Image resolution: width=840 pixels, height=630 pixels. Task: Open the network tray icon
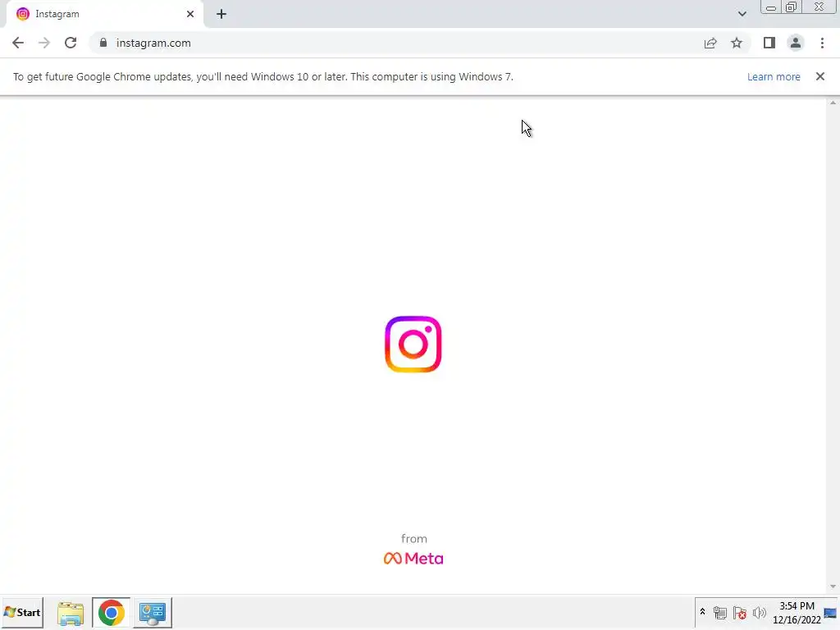pyautogui.click(x=720, y=612)
